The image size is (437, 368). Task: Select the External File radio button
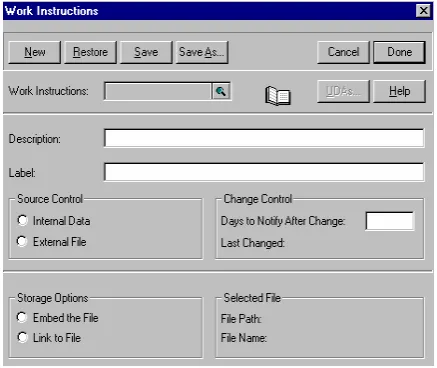tap(22, 241)
